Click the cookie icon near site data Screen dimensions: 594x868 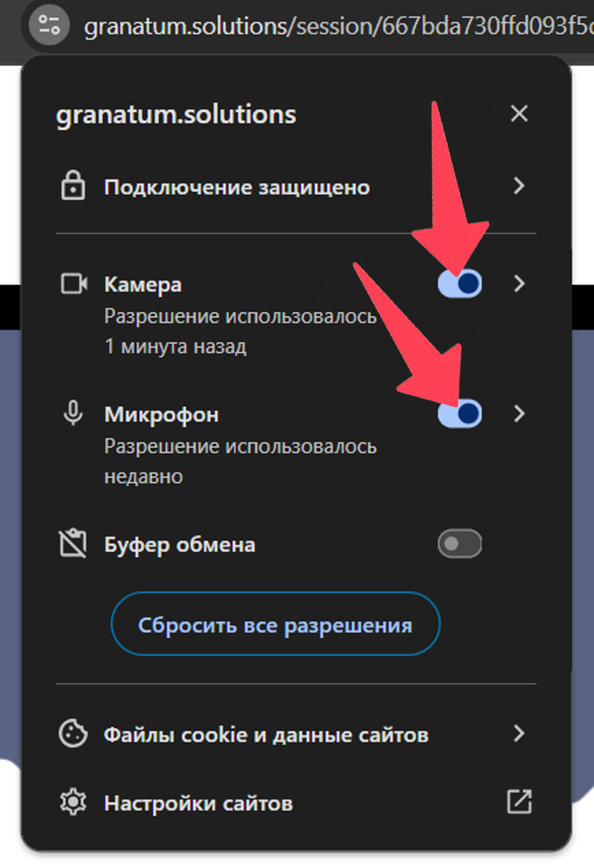[73, 733]
